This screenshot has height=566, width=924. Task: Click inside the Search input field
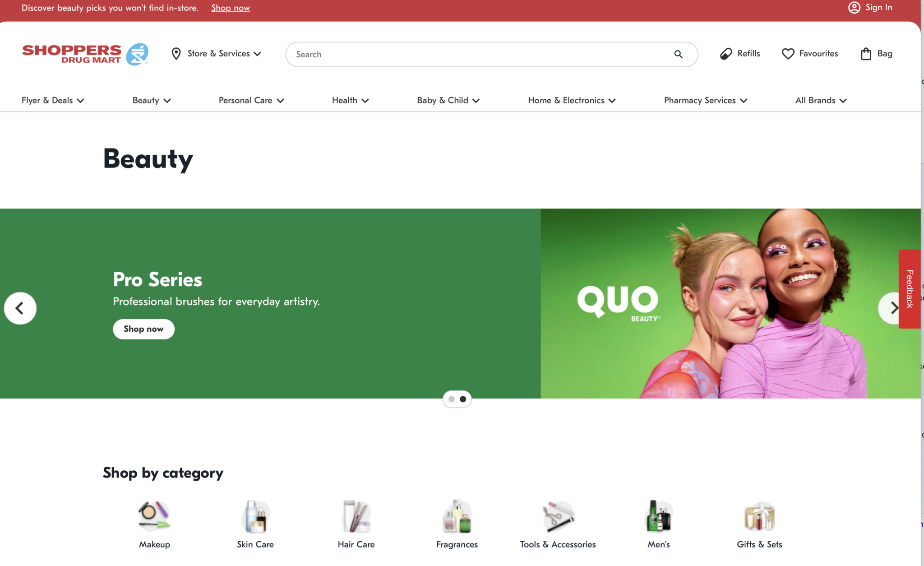pyautogui.click(x=478, y=54)
